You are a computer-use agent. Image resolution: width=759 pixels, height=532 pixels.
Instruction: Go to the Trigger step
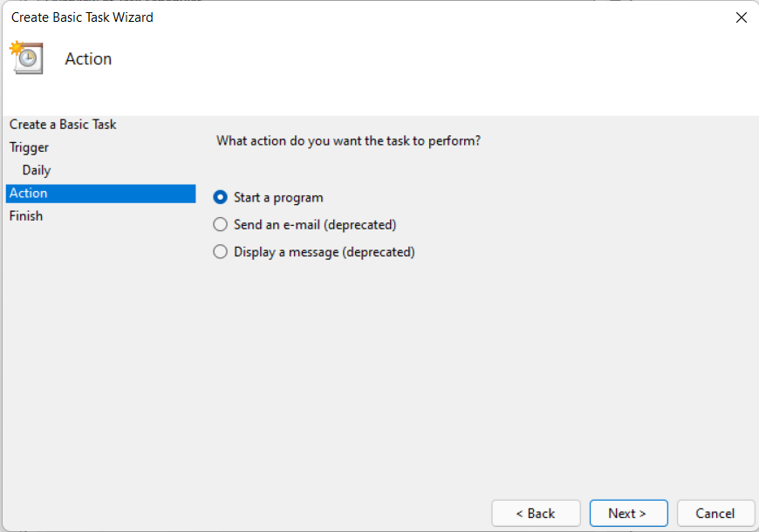click(29, 147)
